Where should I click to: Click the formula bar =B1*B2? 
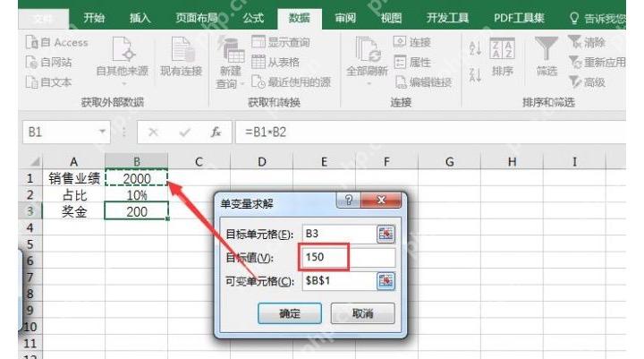(x=430, y=132)
